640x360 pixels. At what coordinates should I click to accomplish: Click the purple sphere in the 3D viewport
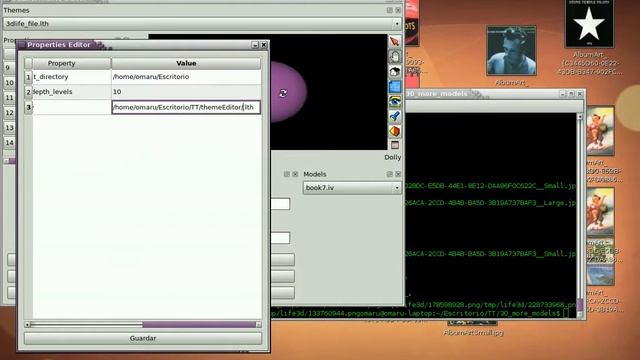[288, 92]
